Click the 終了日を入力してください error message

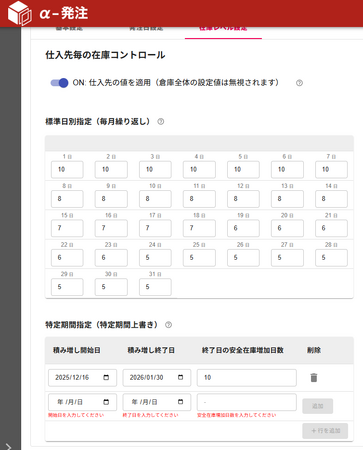(150, 415)
